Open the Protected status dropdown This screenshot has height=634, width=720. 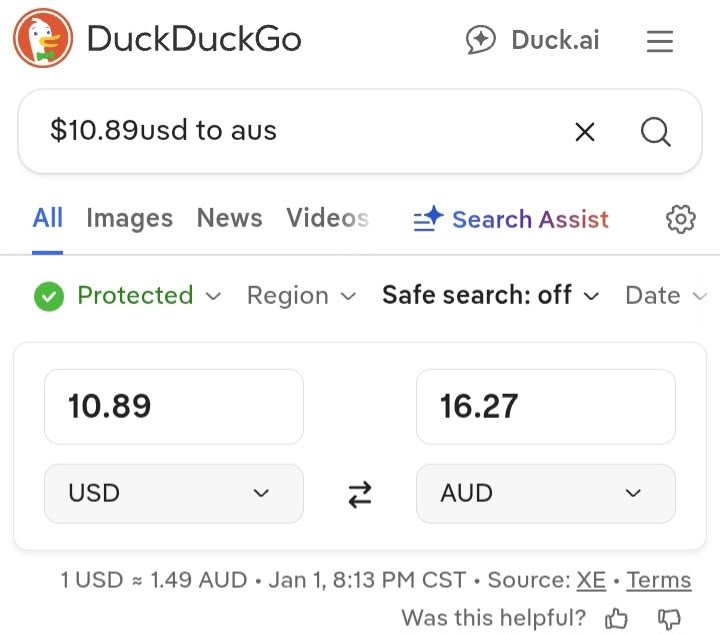pyautogui.click(x=127, y=296)
